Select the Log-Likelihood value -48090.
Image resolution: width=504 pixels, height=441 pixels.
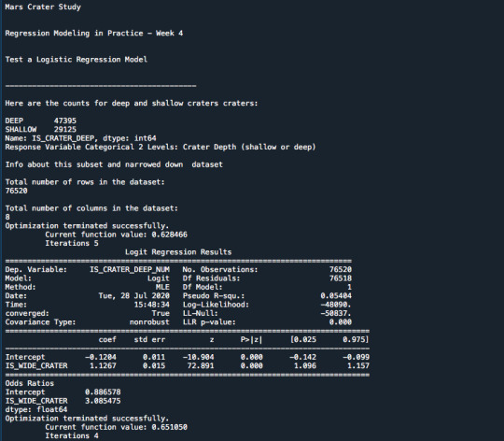[x=336, y=305]
